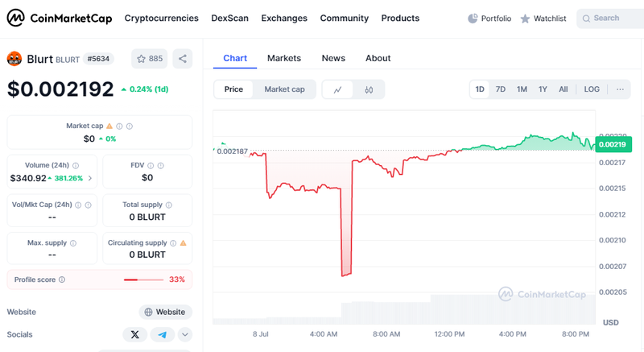Switch to candlestick chart icon
Image resolution: width=644 pixels, height=352 pixels.
[369, 89]
